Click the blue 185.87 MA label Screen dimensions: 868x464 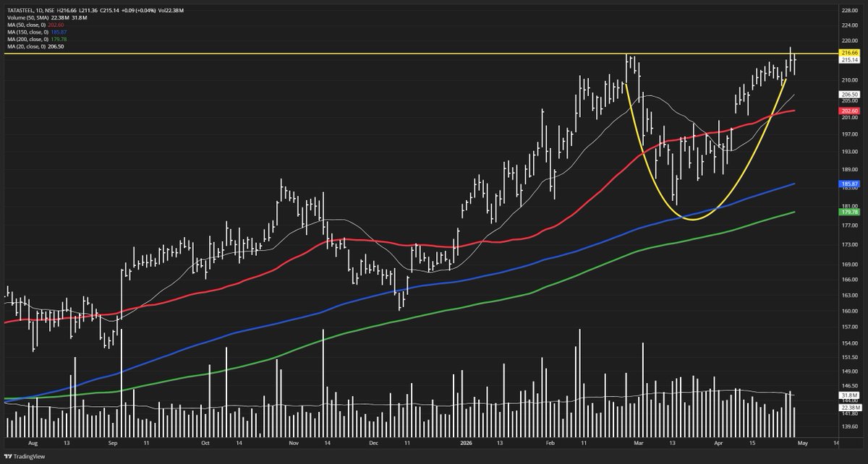click(849, 184)
